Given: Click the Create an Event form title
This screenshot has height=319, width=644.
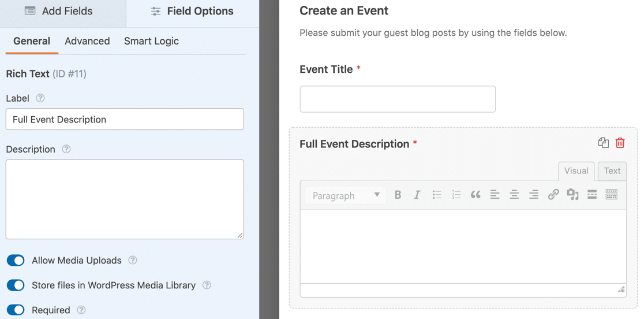Looking at the screenshot, I should [344, 10].
